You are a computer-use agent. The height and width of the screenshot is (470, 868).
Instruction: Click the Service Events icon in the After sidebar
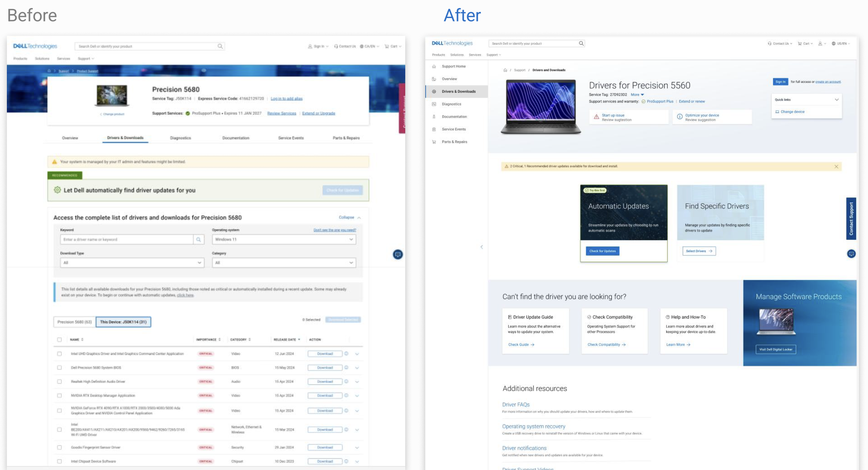pos(434,129)
